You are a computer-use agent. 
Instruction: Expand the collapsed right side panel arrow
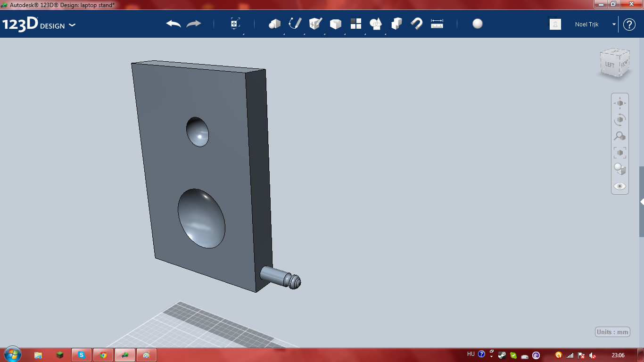tap(642, 202)
